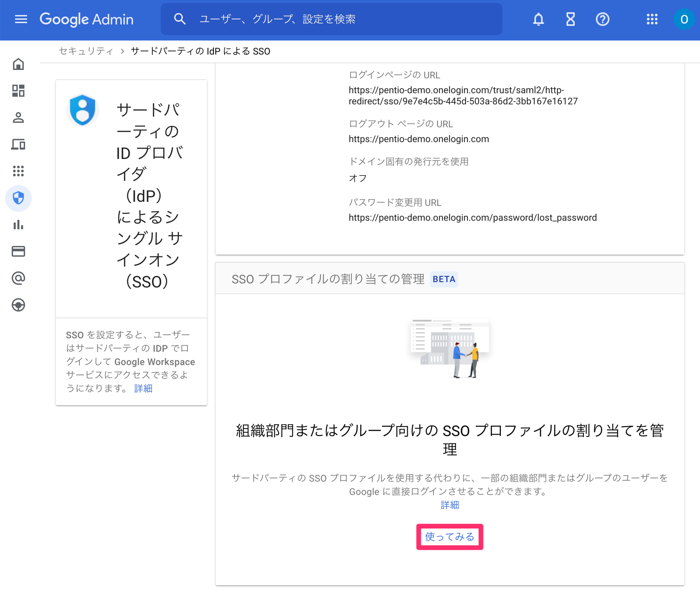Go to Home in the sidebar

18,64
